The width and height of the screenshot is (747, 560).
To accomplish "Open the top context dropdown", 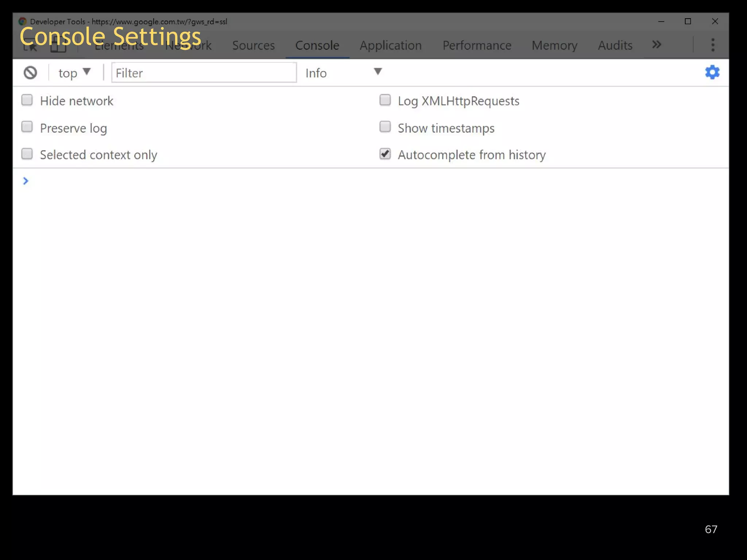I will pos(74,73).
